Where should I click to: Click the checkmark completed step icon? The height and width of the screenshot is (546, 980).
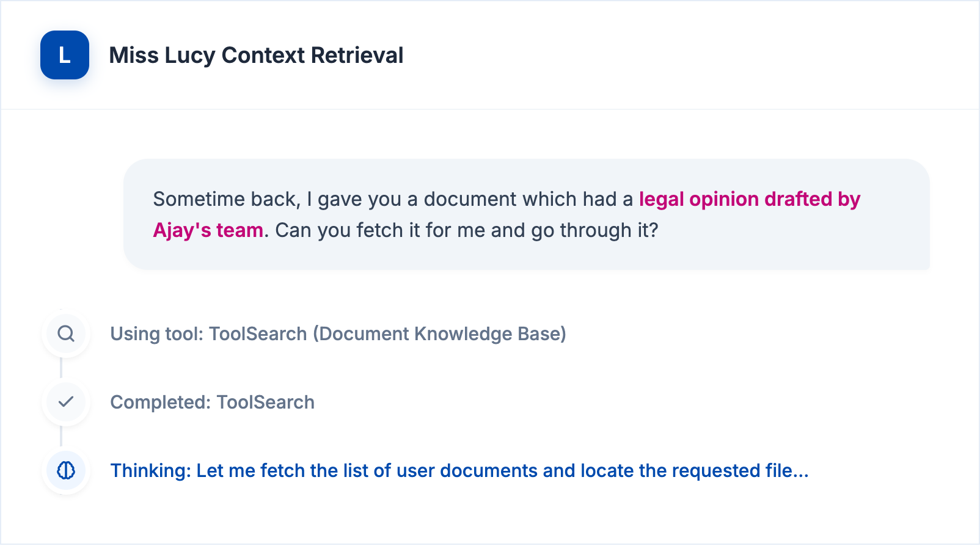66,402
